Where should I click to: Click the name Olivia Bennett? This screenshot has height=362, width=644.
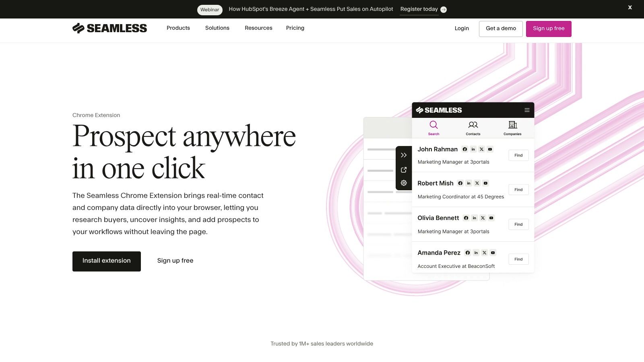point(438,218)
